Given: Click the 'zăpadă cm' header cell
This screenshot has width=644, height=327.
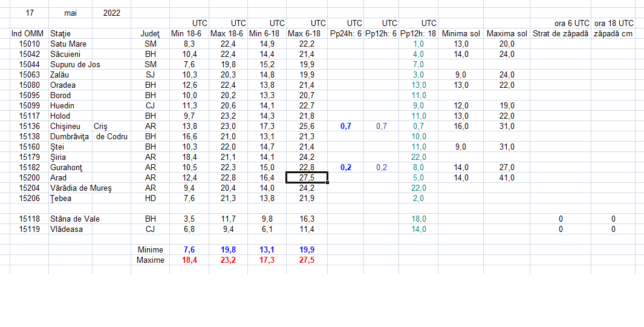Looking at the screenshot, I should pos(613,34).
